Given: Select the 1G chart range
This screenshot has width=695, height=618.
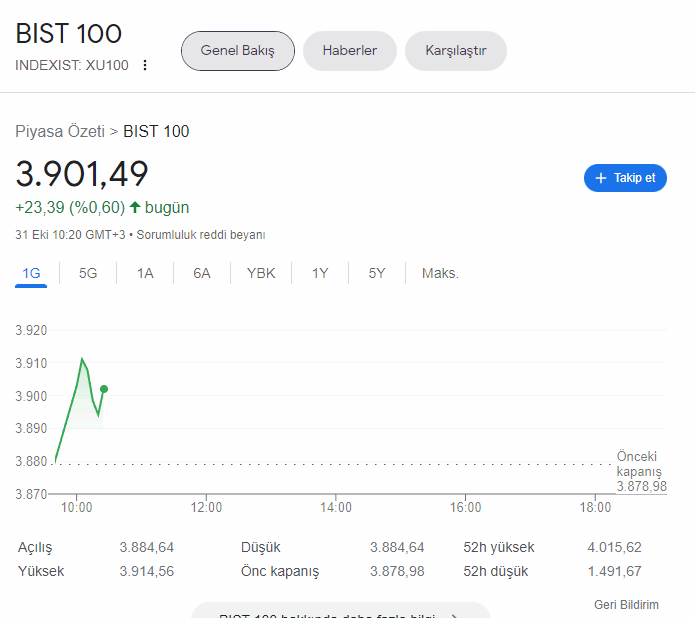Looking at the screenshot, I should 31,273.
